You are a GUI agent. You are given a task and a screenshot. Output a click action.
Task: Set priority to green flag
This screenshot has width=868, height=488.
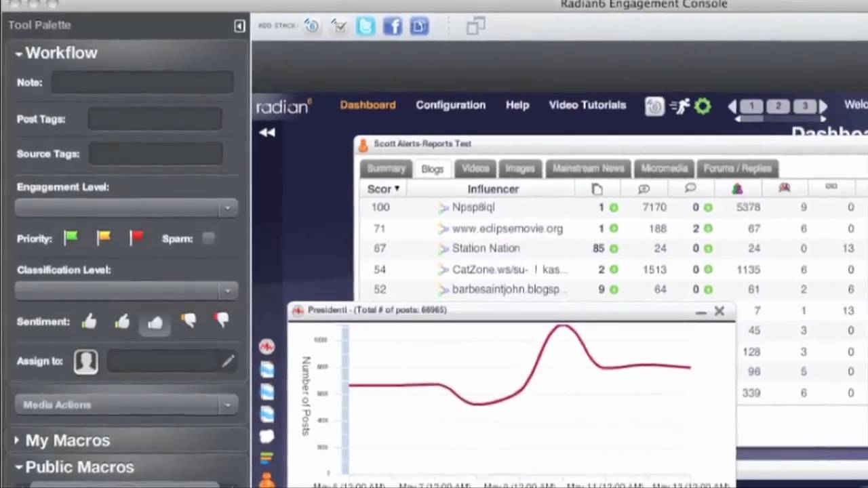tap(71, 237)
